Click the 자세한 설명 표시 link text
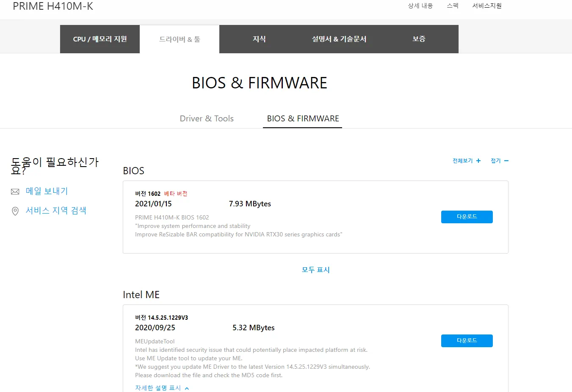572x392 pixels. click(158, 388)
